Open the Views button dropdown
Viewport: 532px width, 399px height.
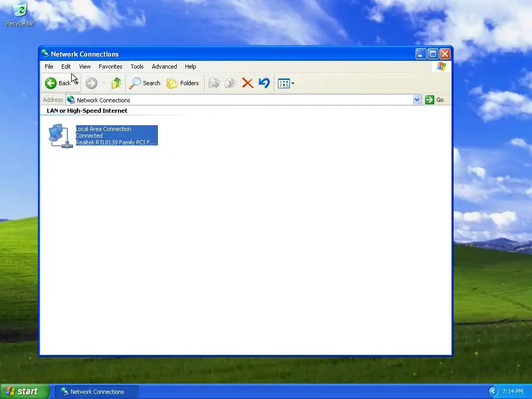click(286, 83)
